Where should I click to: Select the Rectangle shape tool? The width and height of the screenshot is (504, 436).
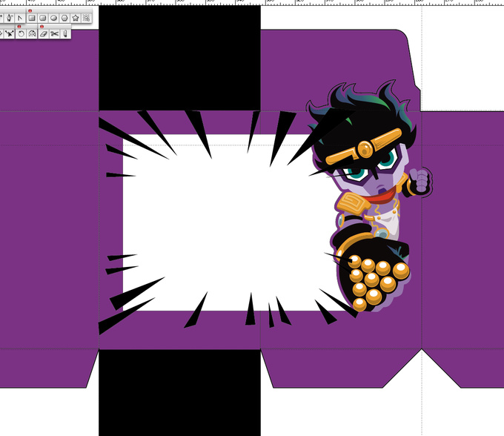point(31,18)
